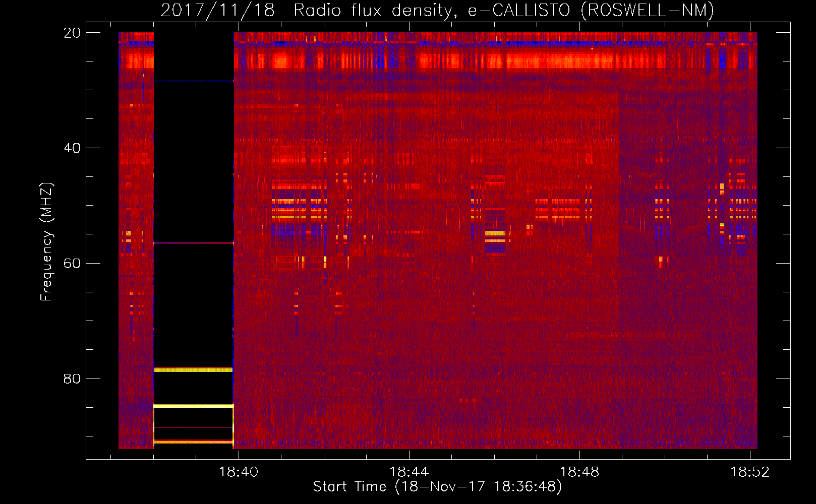Click the 'e-CALLISTO (ROSWELL-NM)' title text

click(591, 10)
